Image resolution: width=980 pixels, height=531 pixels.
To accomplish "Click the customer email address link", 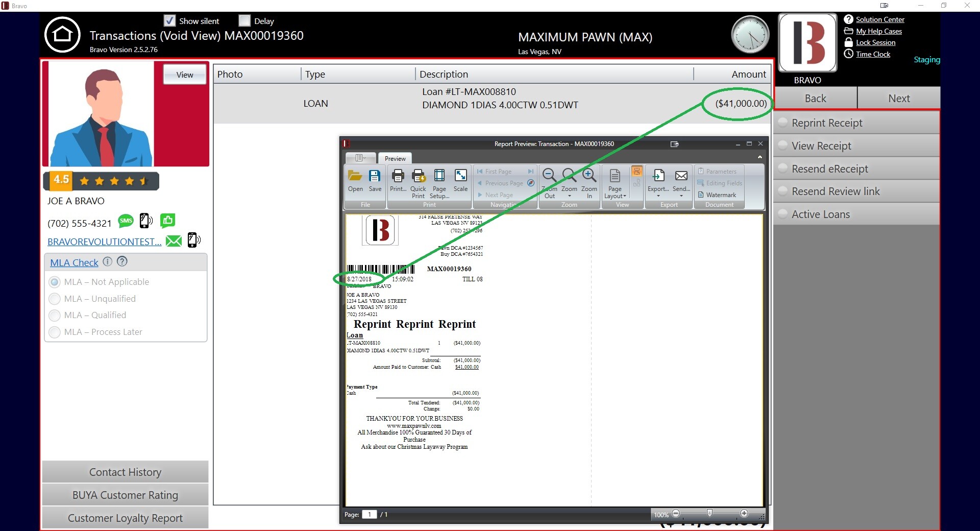I will click(x=104, y=242).
